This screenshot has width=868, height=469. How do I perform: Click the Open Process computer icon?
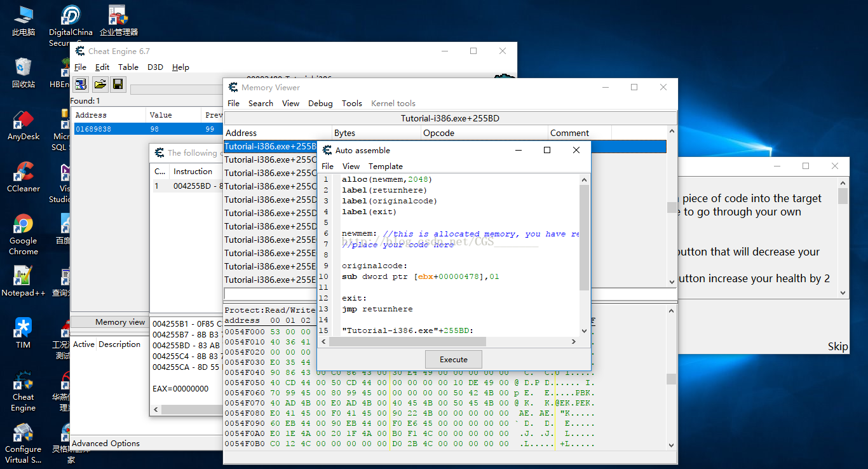click(80, 84)
